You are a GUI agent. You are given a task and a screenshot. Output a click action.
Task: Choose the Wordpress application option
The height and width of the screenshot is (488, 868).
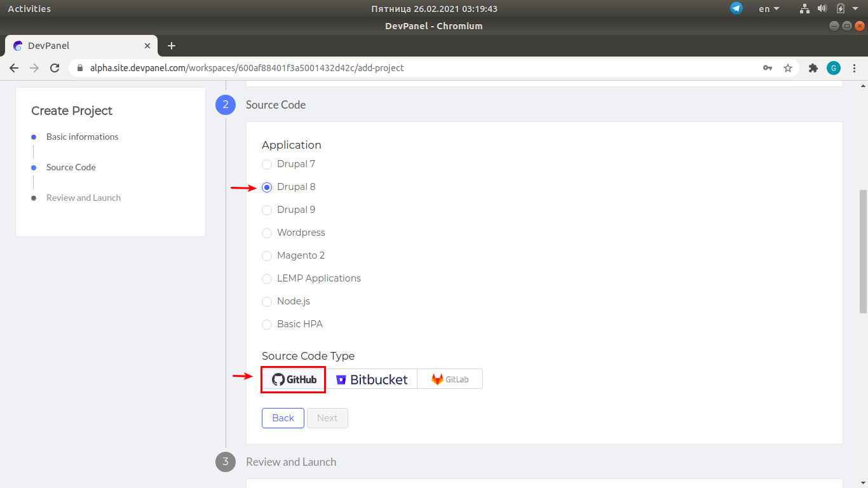click(267, 233)
